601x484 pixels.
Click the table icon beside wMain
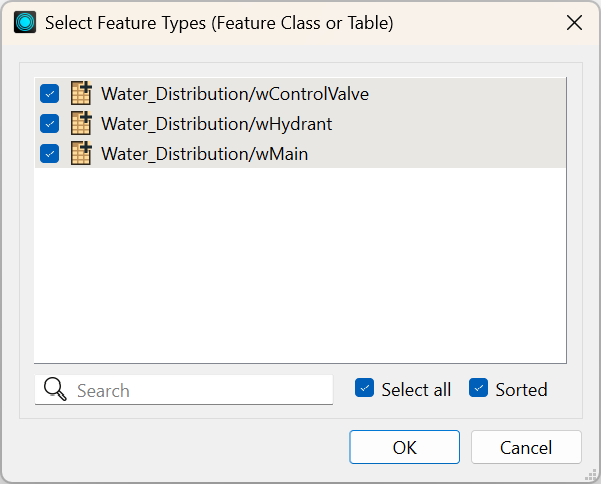81,153
